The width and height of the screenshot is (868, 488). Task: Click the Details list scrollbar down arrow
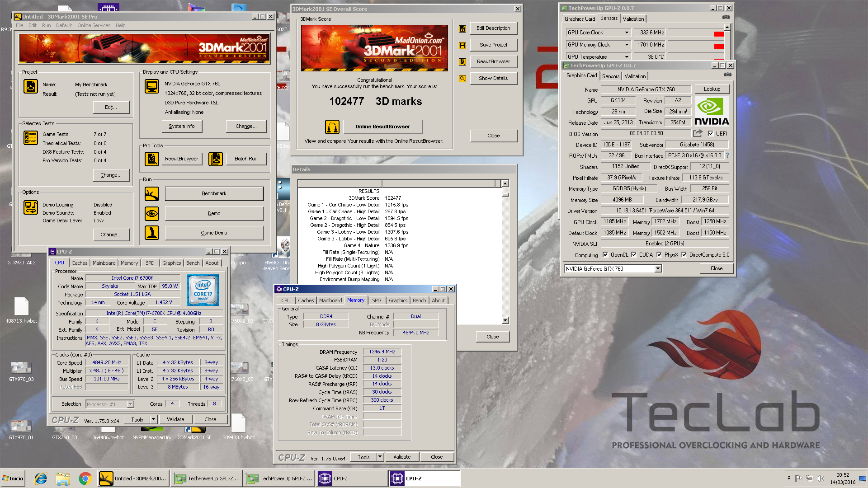click(505, 320)
